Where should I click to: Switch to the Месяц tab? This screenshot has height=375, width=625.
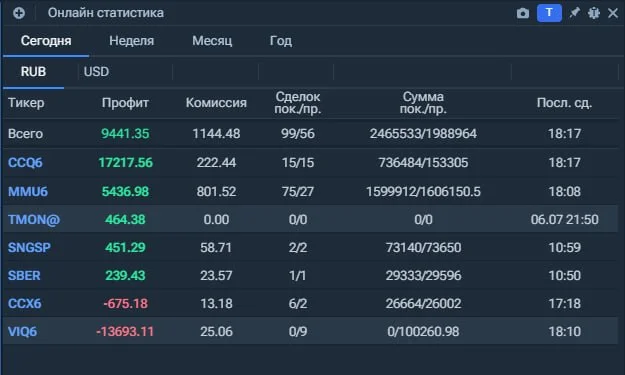212,41
